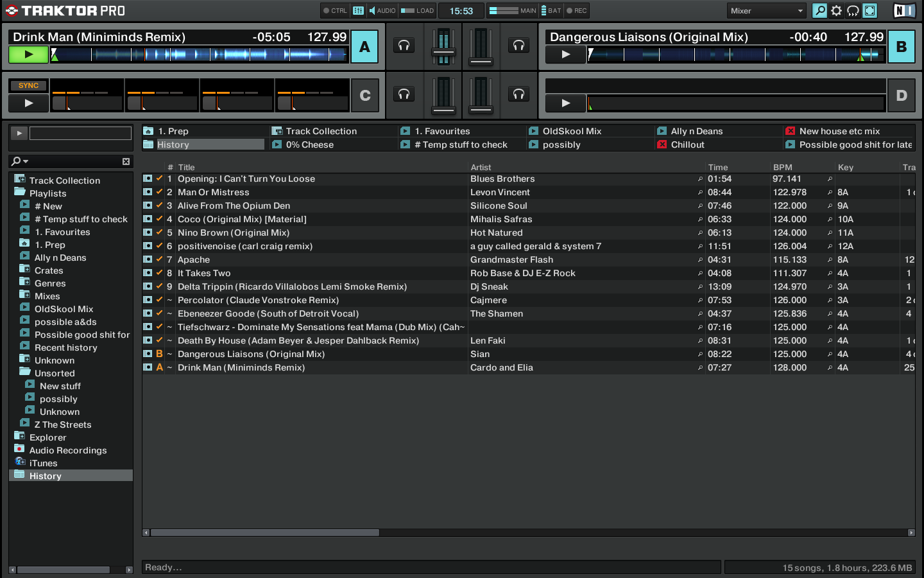Toggle deck D headphone cue button
924x578 pixels.
(518, 94)
